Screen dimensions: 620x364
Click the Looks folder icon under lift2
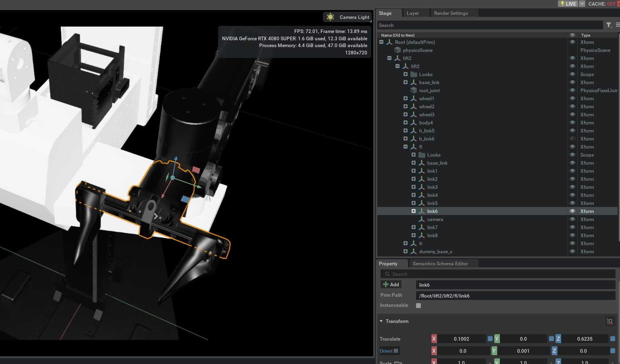[x=414, y=74]
